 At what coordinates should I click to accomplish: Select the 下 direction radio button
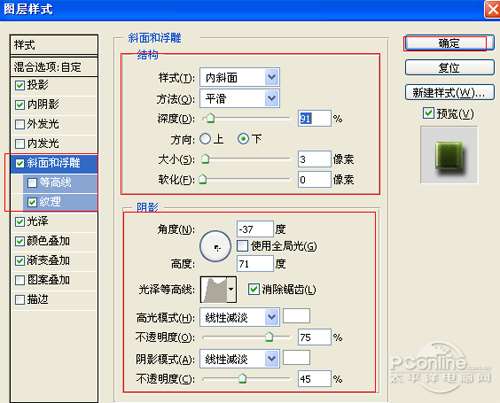pyautogui.click(x=243, y=139)
